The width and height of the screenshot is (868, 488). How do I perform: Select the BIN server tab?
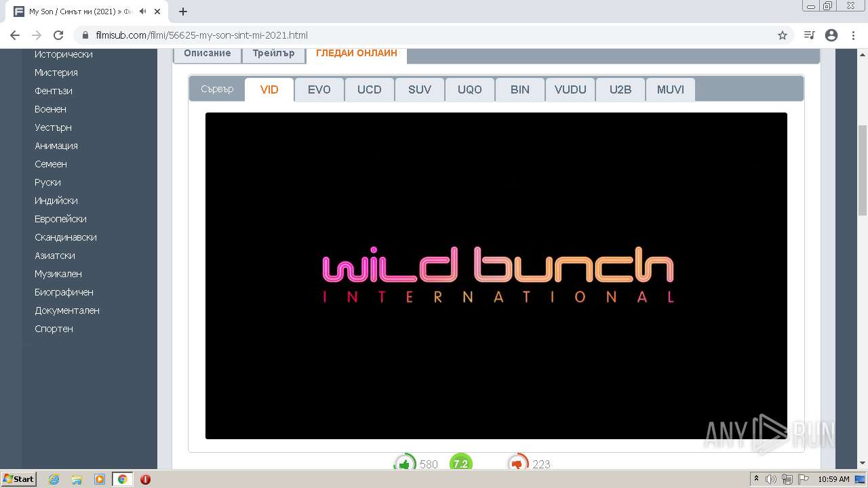click(x=520, y=89)
